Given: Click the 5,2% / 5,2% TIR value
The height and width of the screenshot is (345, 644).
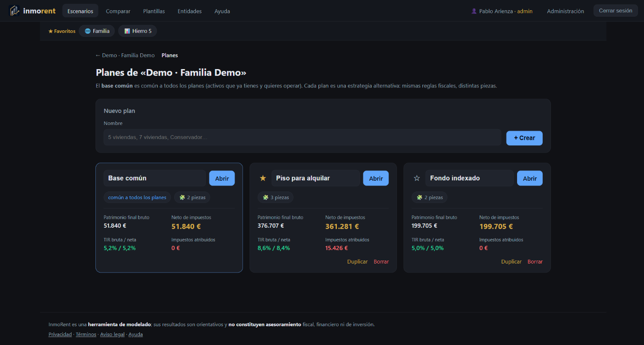Looking at the screenshot, I should click(x=120, y=248).
